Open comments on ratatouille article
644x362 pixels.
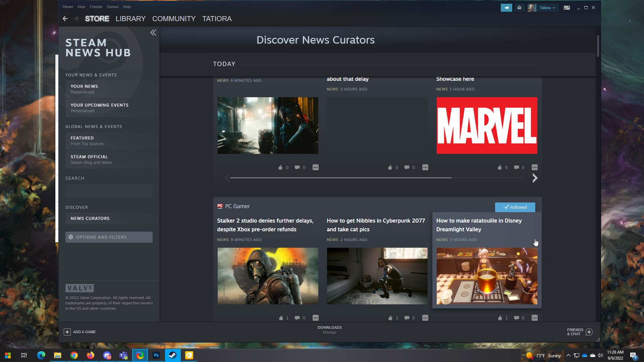click(x=517, y=318)
